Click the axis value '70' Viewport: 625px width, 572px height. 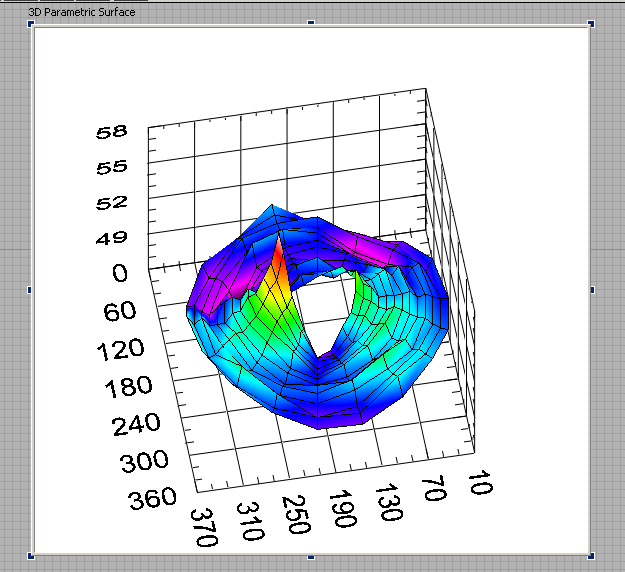(x=434, y=488)
